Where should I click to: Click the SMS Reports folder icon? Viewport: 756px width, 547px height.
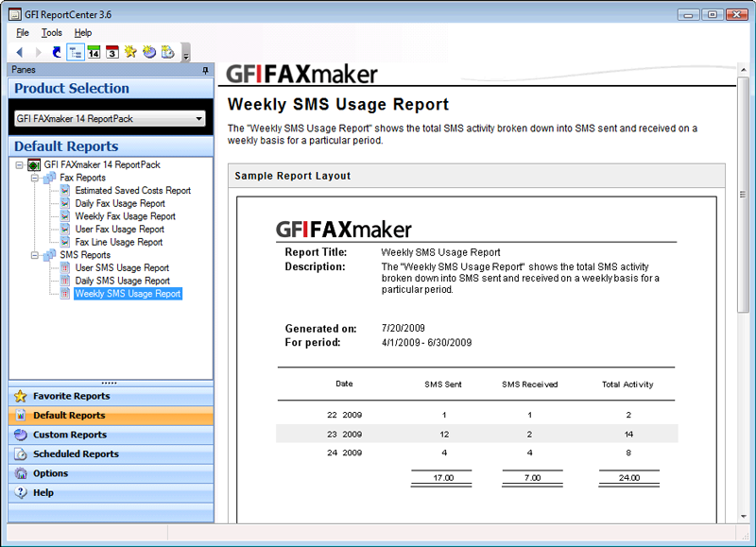(x=49, y=255)
